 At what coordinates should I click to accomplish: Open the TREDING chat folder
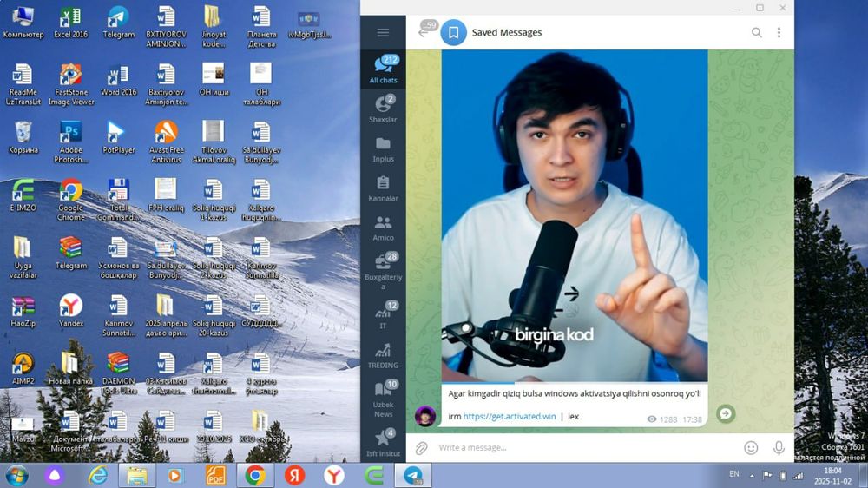(x=383, y=354)
